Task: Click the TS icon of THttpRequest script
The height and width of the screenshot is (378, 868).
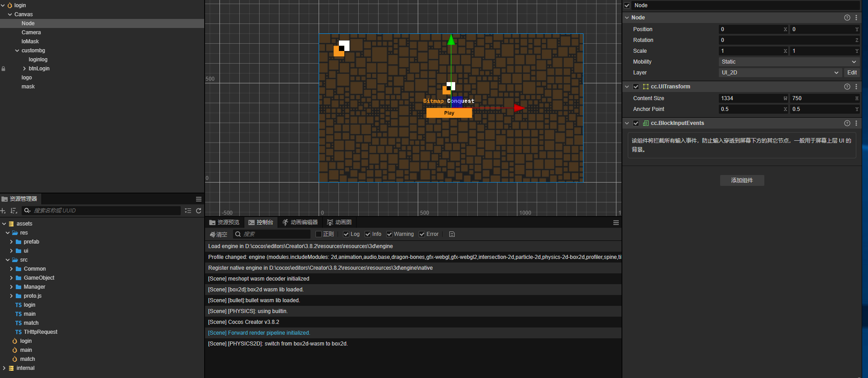Action: (x=18, y=332)
